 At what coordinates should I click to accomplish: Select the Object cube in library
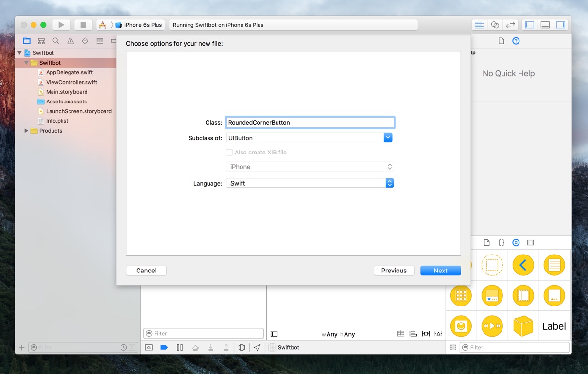(523, 326)
